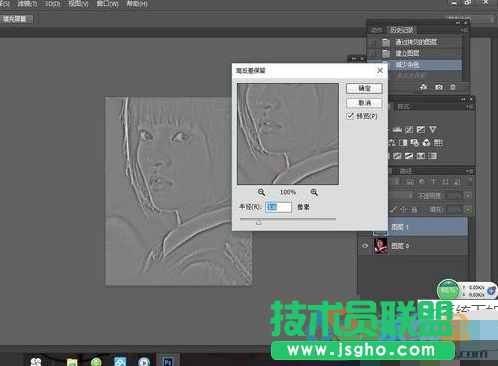This screenshot has width=498, height=366.
Task: Add a Curves adjustment layer
Action: pos(409,129)
